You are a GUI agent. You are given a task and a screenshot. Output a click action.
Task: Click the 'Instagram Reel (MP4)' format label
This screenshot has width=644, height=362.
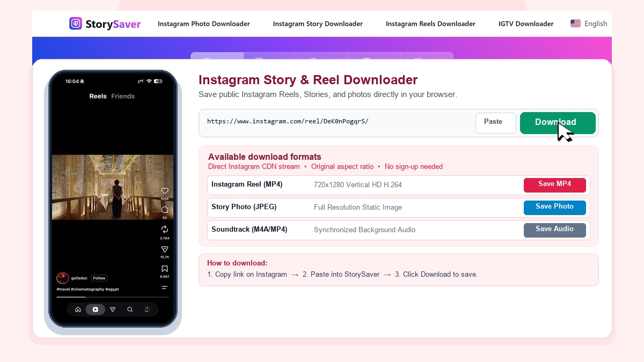click(x=247, y=184)
